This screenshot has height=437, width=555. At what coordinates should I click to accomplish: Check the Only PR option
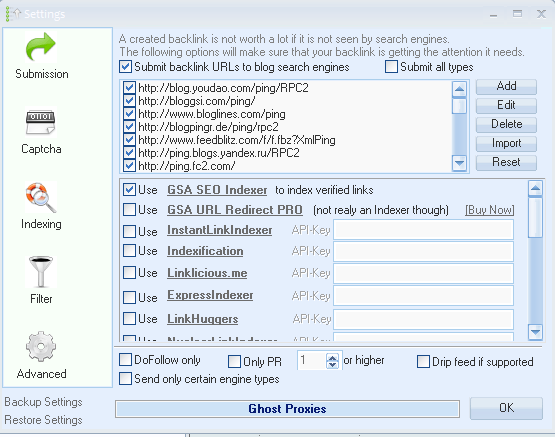[234, 362]
